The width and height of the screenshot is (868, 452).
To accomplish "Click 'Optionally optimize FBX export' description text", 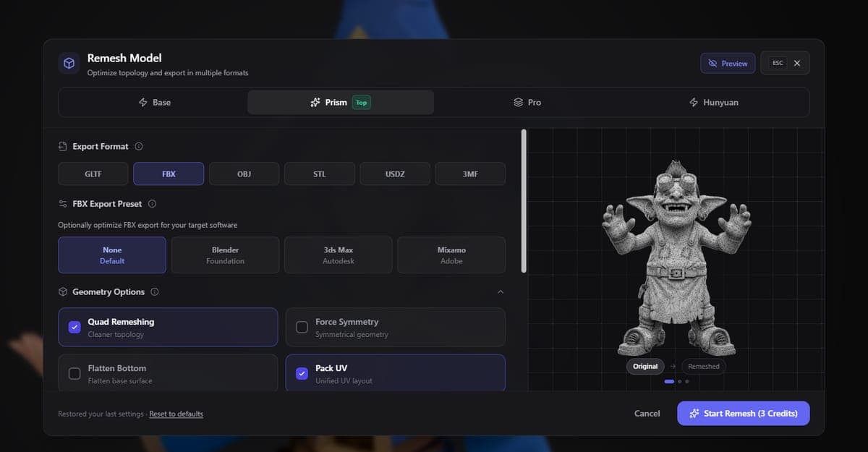I will coord(148,225).
